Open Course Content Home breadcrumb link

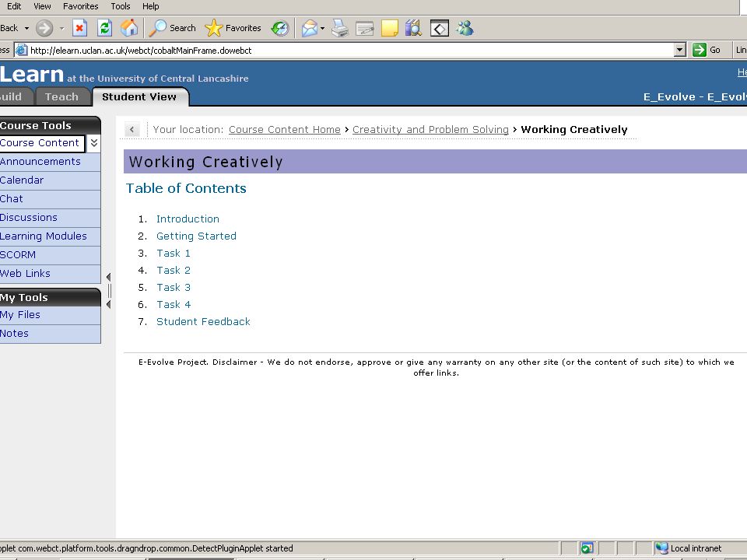tap(285, 130)
